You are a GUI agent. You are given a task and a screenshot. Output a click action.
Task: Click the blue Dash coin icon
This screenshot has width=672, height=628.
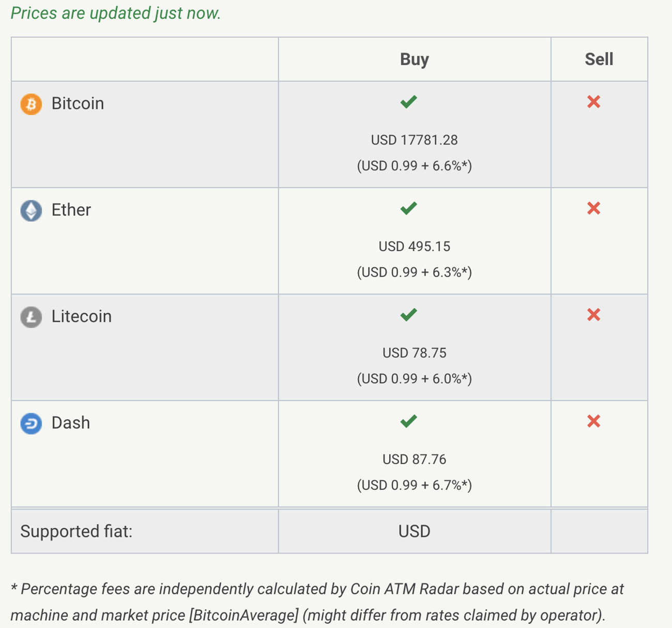coord(31,423)
